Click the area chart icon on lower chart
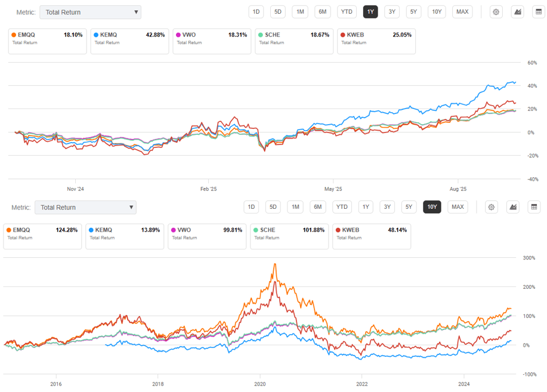 512,207
